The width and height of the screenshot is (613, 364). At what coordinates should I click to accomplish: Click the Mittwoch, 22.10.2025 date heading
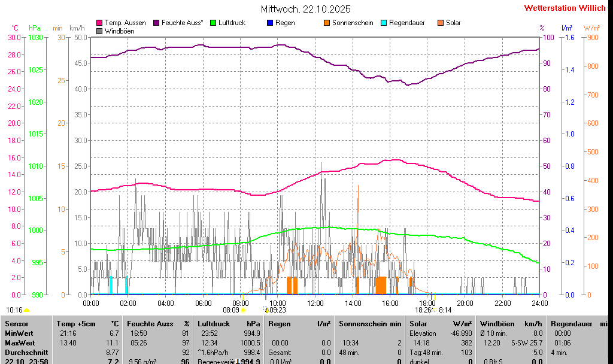[306, 9]
